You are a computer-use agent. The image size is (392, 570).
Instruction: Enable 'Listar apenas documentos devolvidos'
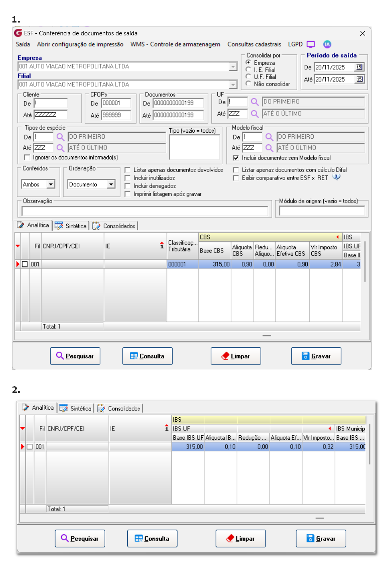coord(127,170)
